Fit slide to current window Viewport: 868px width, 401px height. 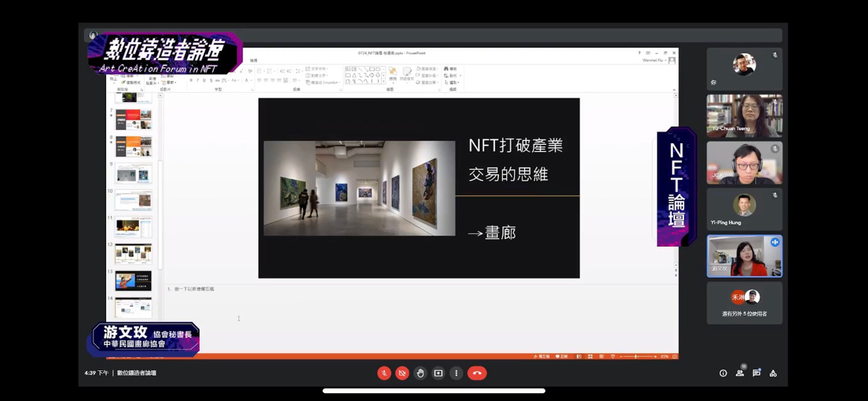[675, 356]
